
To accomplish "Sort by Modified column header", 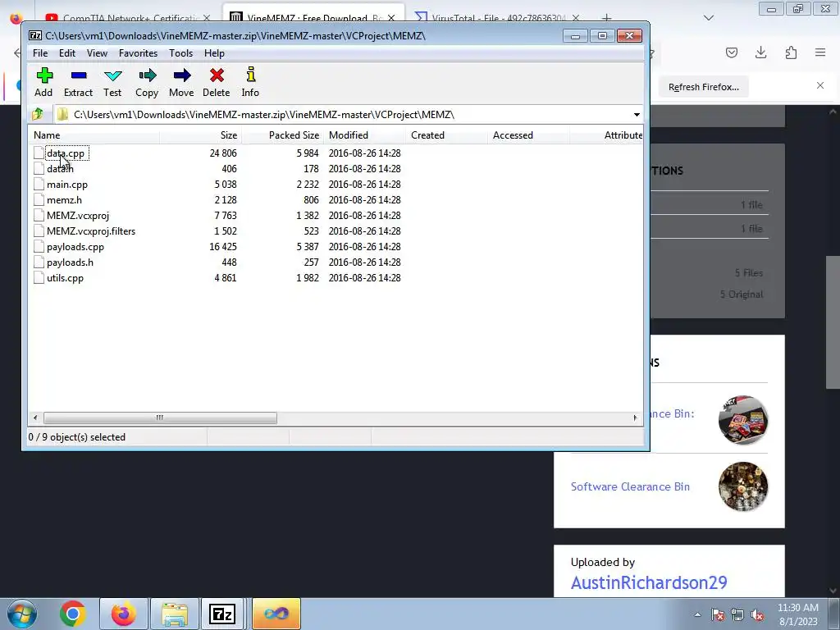I will click(365, 135).
